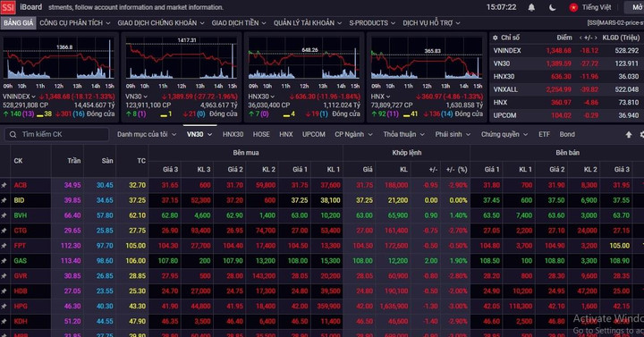The height and width of the screenshot is (337, 644).
Task: Expand Thỏa thuận dropdown
Action: coord(403,134)
